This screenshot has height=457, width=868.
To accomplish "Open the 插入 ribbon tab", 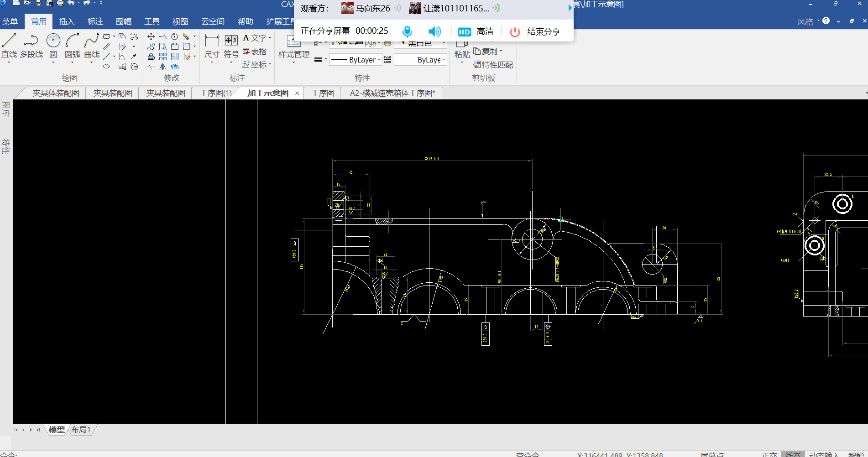I will click(x=67, y=21).
